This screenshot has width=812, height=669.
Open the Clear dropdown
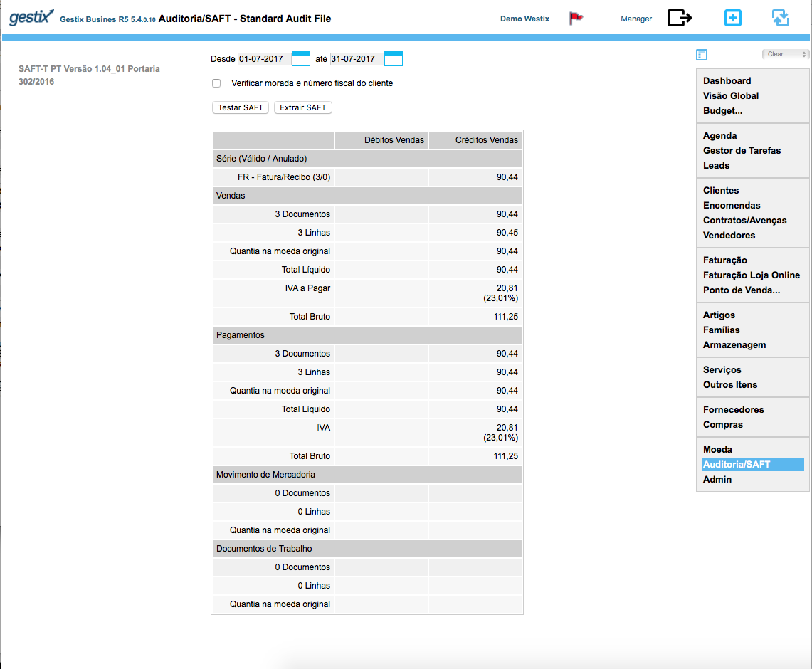pos(785,54)
